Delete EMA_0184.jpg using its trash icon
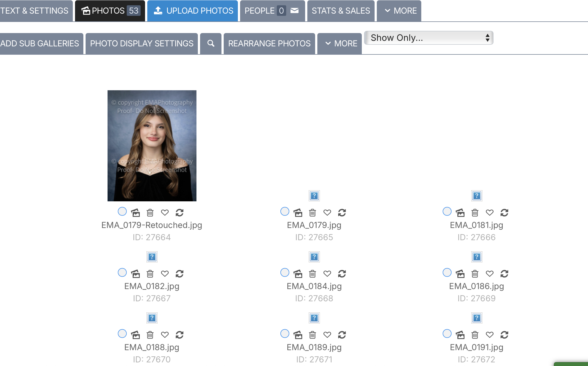This screenshot has height=366, width=588. (312, 274)
